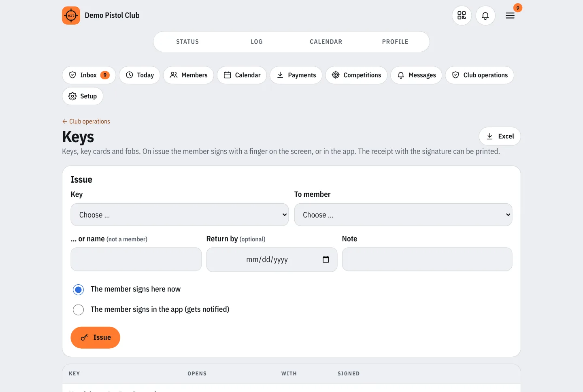Expand the To member dropdown
Viewport: 583px width, 392px height.
pos(403,215)
